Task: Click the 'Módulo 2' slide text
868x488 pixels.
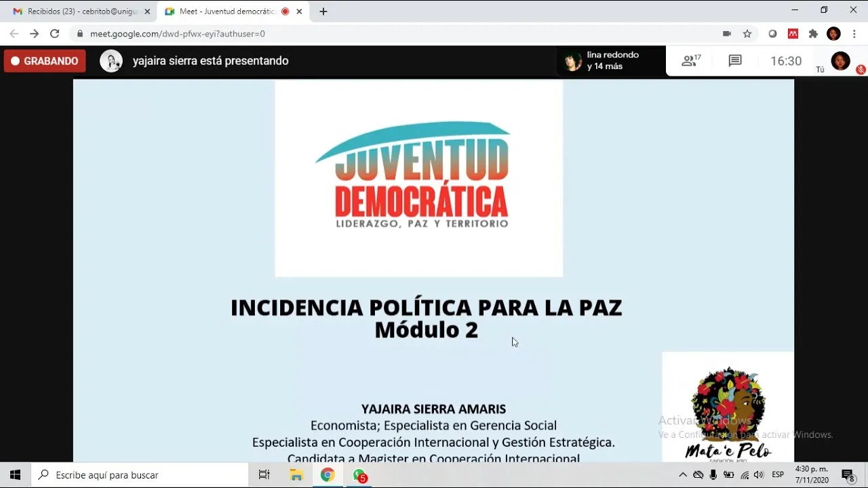Action: pos(427,329)
